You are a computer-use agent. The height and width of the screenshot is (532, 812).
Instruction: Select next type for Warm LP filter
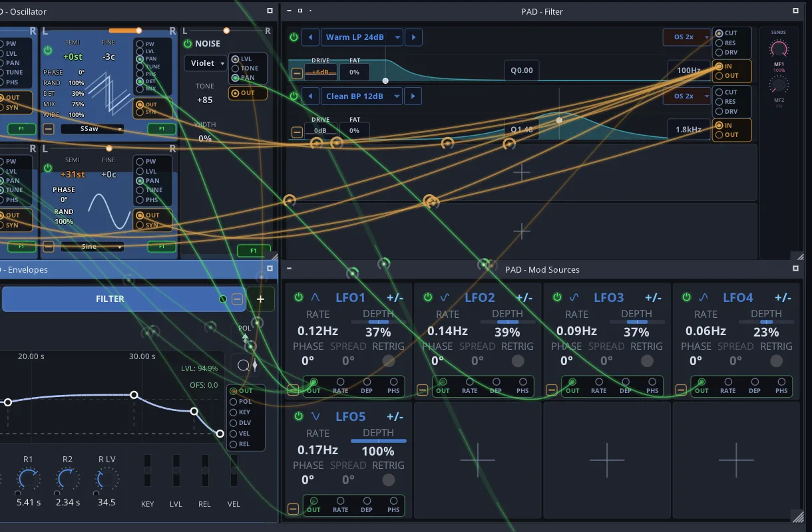(413, 37)
